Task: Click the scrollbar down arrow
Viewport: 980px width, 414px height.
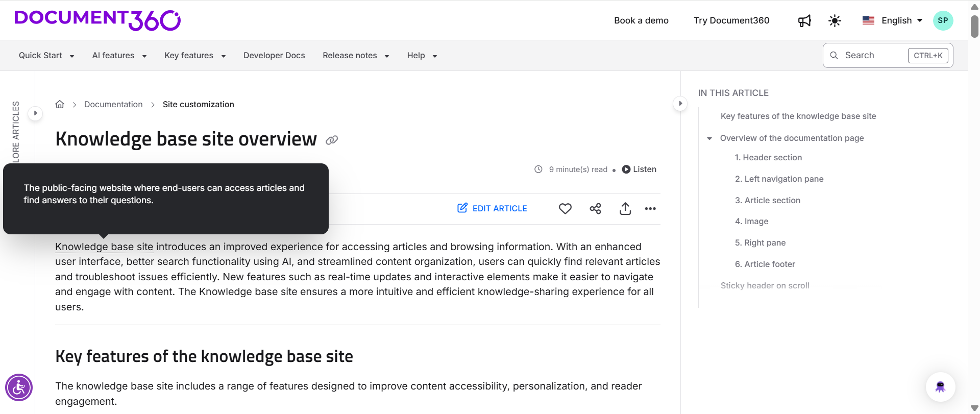Action: coord(974,408)
